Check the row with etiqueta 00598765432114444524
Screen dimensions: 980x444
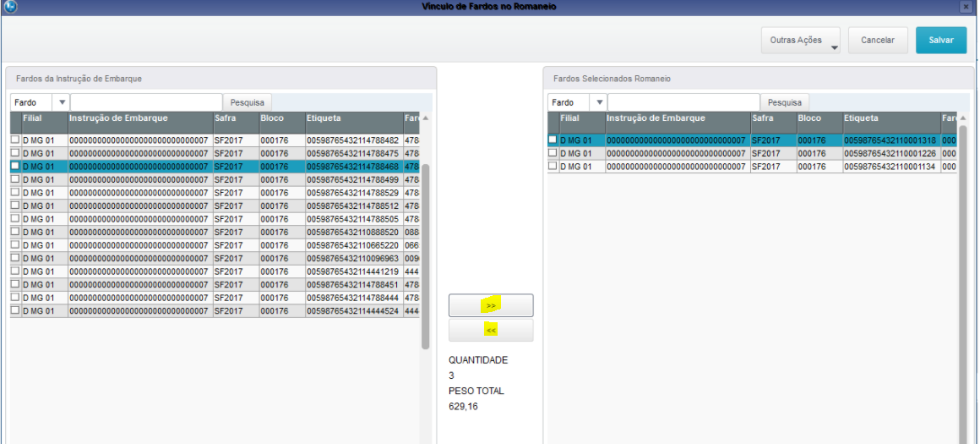click(15, 311)
